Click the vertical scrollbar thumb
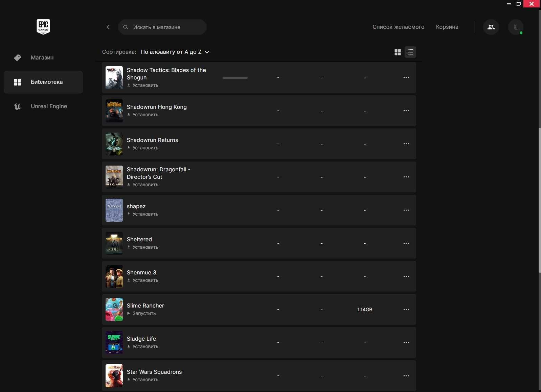Image resolution: width=541 pixels, height=392 pixels. point(540,200)
